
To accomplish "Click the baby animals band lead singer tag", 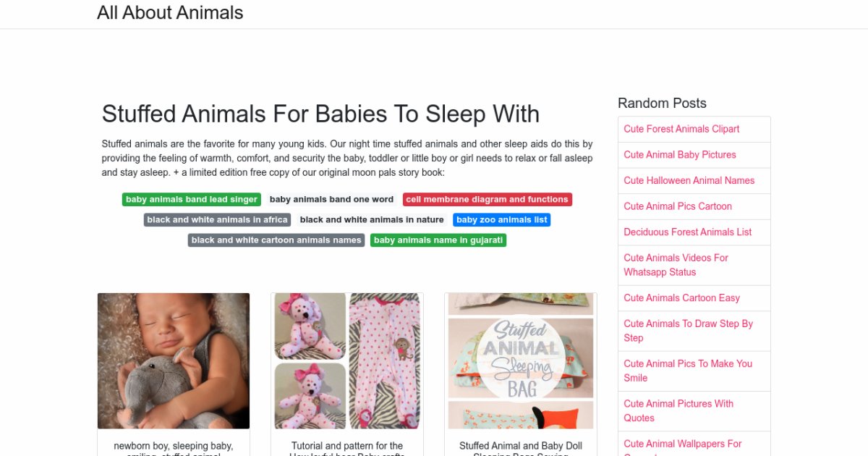I will [x=191, y=200].
